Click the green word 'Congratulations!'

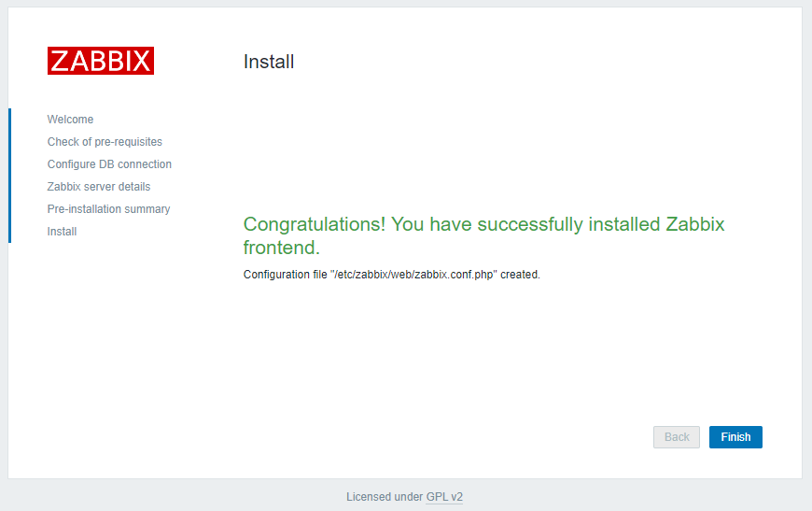tap(314, 224)
